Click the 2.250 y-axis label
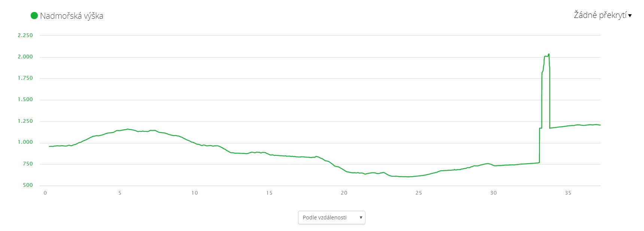Viewport: 644px width, 231px height. (25, 35)
